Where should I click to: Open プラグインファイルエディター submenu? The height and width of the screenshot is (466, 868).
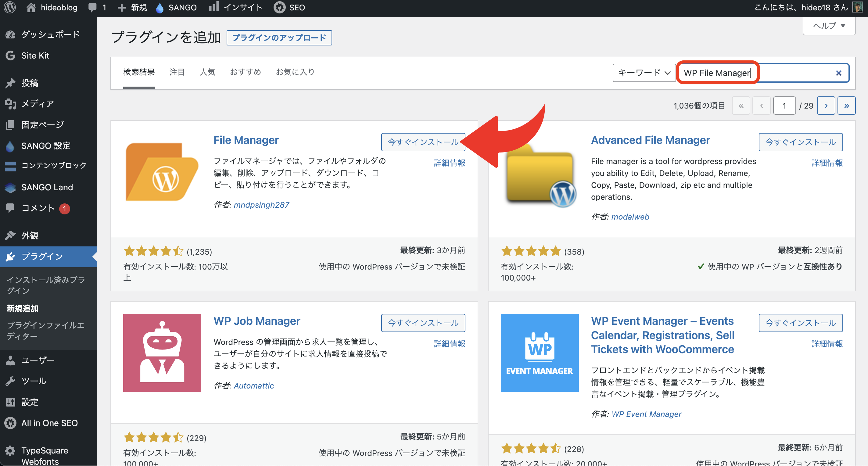coord(45,331)
